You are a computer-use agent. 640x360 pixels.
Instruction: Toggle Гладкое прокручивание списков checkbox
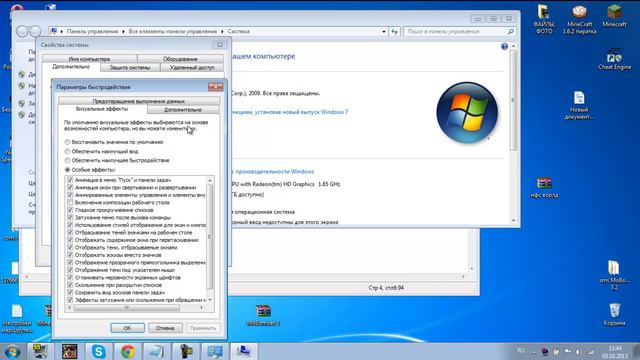coord(70,210)
